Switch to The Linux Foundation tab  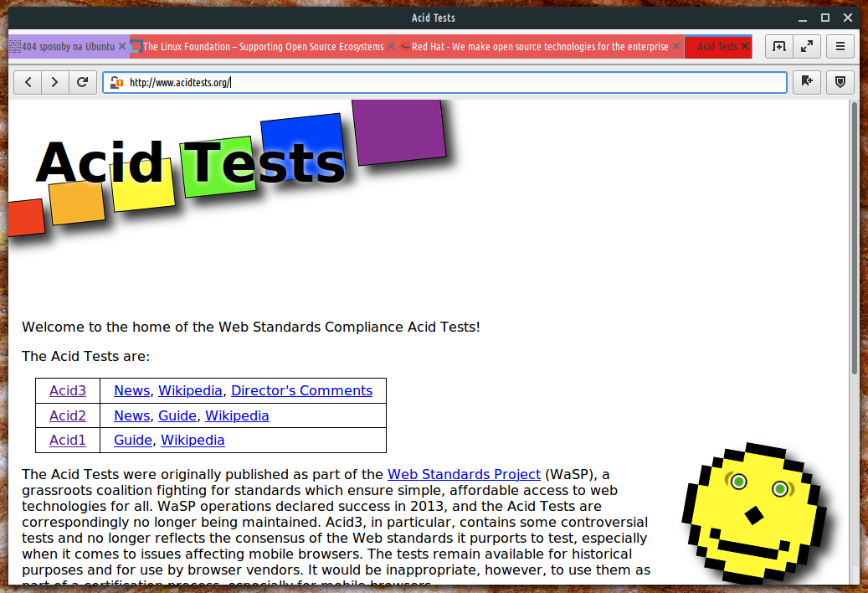point(263,47)
